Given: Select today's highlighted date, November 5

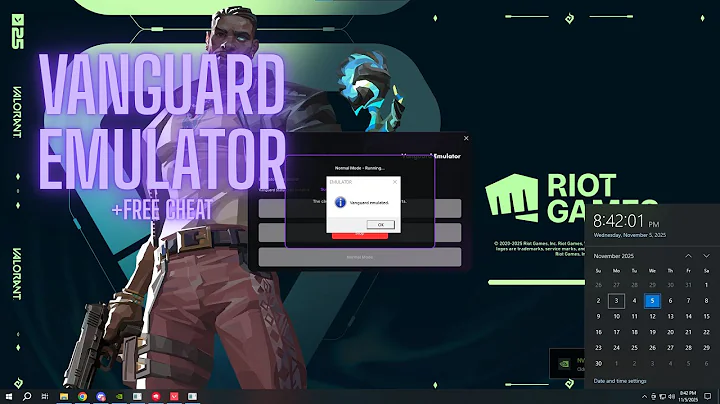Looking at the screenshot, I should tap(652, 301).
